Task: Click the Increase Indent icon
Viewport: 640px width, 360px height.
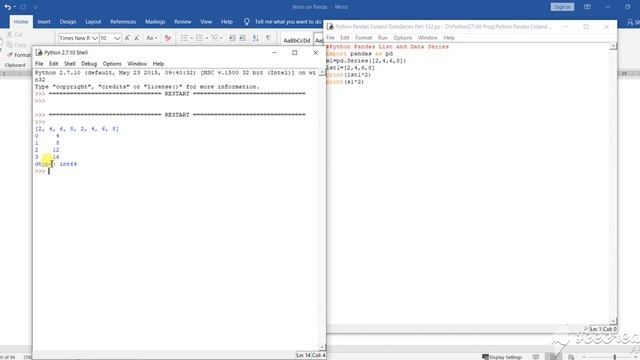Action: click(x=242, y=38)
